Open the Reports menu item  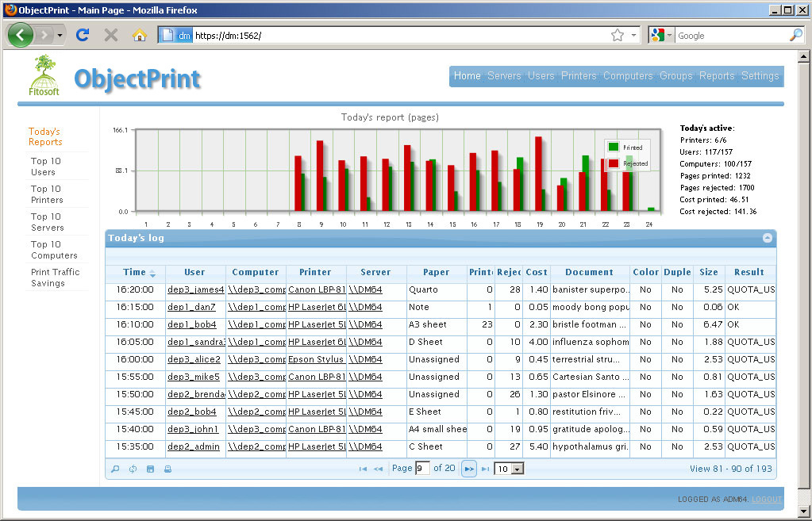(x=717, y=75)
